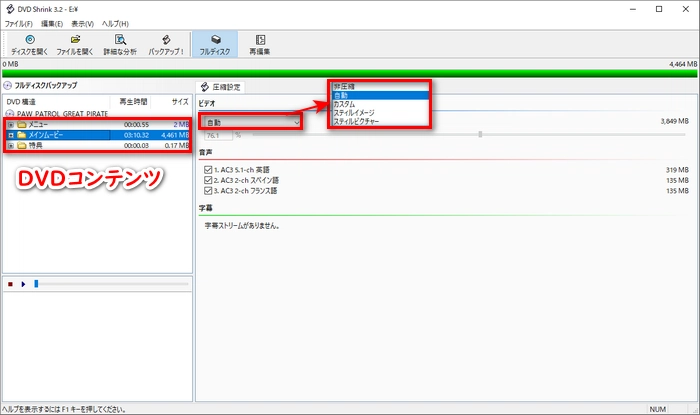The height and width of the screenshot is (415, 700).
Task: Click the メインムービー folder icon
Action: (x=21, y=135)
